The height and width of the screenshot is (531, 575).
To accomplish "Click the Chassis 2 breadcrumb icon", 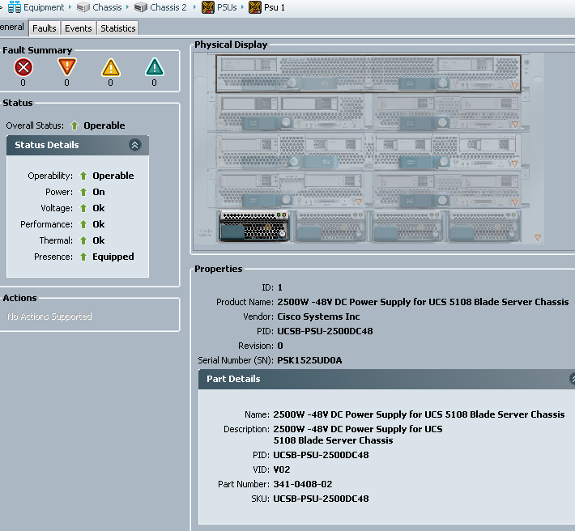I will pyautogui.click(x=140, y=8).
